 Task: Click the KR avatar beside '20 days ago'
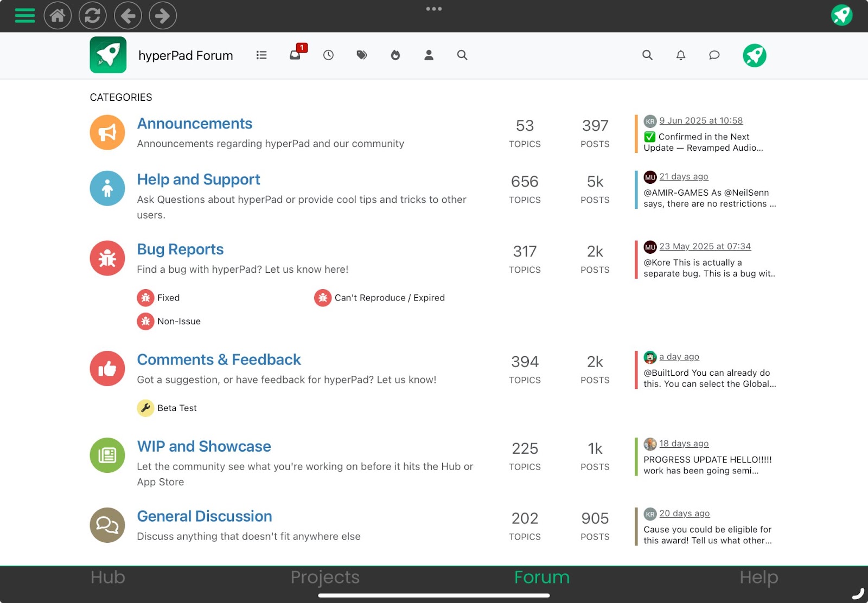click(x=650, y=514)
